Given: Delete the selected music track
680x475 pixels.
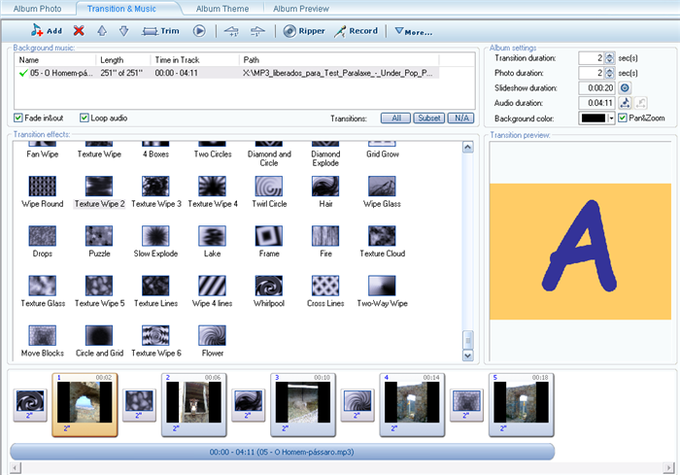Looking at the screenshot, I should (78, 31).
